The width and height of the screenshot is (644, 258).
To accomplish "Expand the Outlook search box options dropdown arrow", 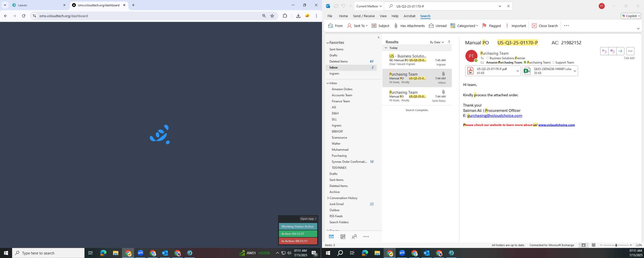I will 500,6.
